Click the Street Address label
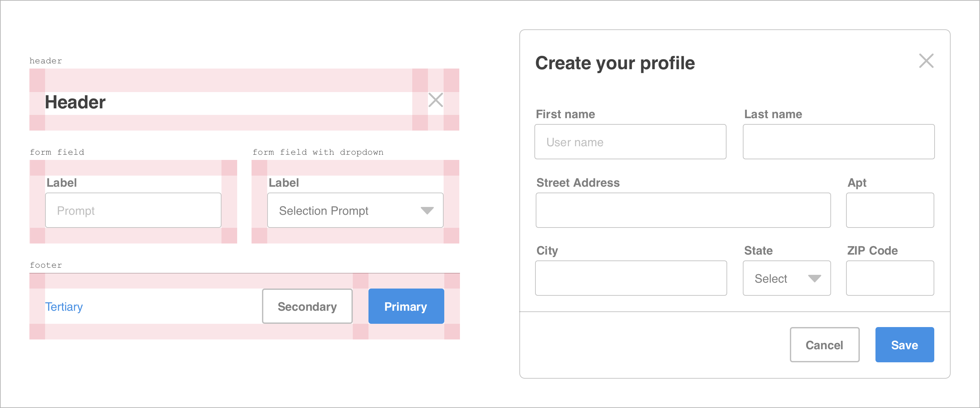 [578, 183]
